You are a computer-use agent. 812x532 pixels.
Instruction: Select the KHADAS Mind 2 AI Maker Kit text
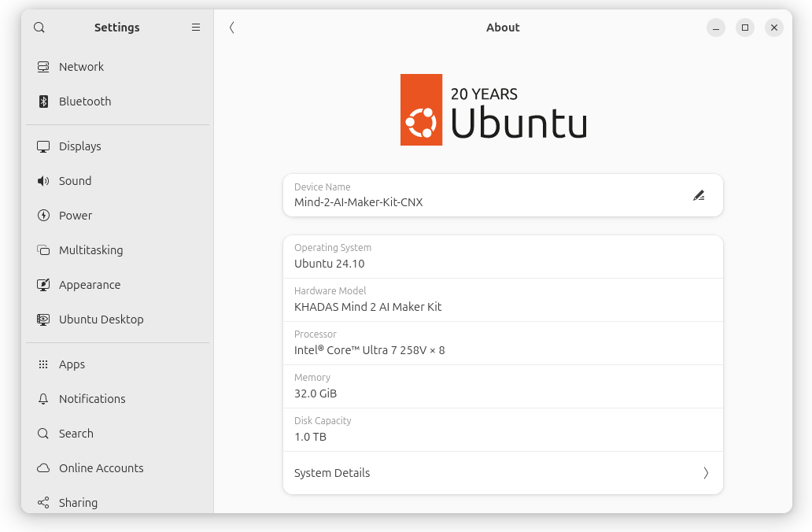(x=367, y=307)
